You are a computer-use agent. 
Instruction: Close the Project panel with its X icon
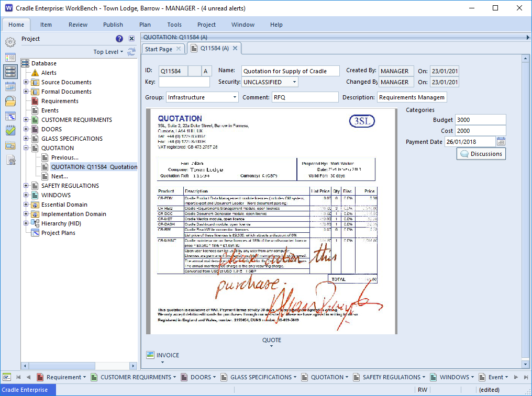click(x=131, y=39)
